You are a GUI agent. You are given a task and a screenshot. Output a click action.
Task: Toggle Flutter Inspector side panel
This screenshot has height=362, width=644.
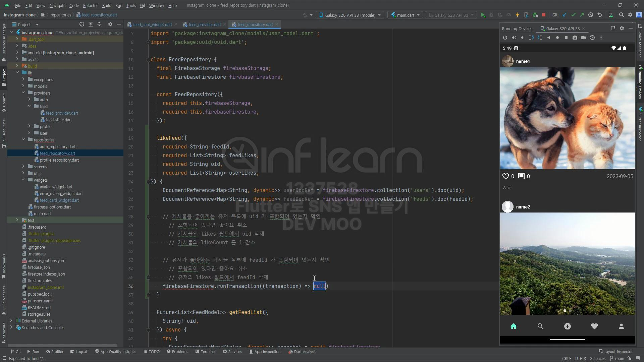click(x=640, y=124)
